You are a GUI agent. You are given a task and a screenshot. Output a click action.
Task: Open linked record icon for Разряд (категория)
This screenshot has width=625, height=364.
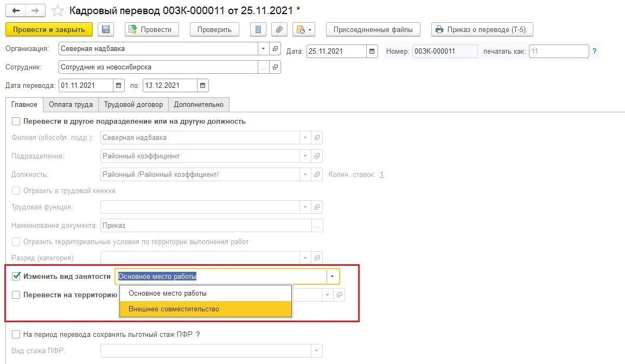[x=317, y=258]
